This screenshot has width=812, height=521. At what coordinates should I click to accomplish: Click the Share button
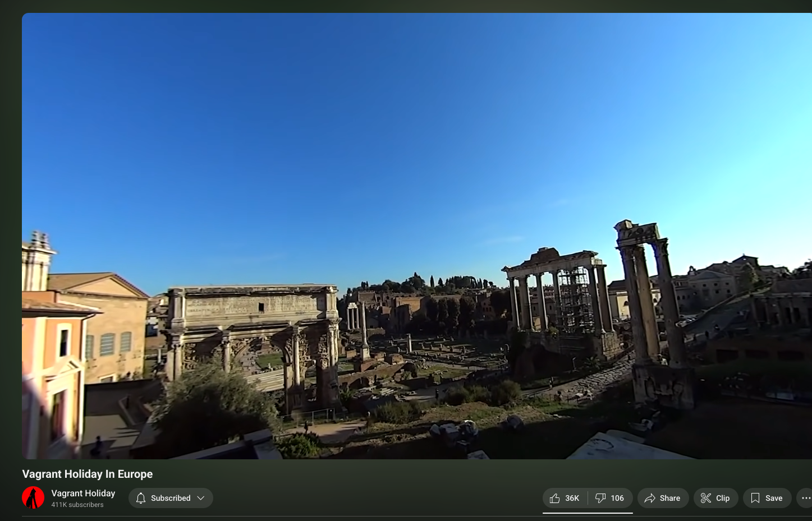pos(663,498)
